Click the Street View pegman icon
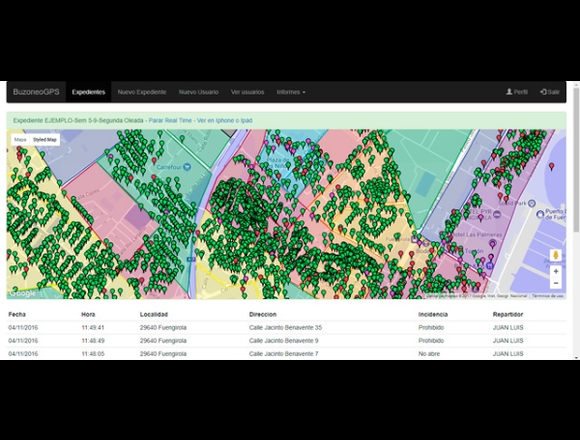The image size is (580, 440). 556,255
